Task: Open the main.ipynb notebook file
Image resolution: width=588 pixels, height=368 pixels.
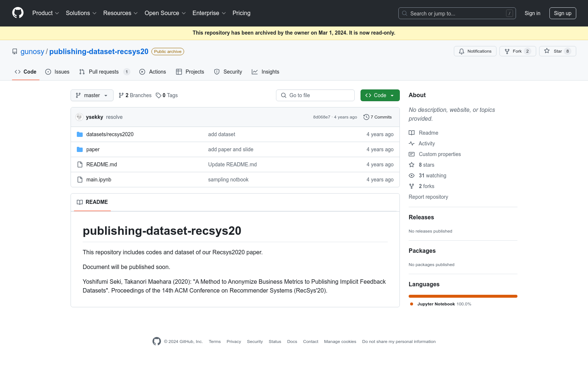Action: tap(99, 180)
